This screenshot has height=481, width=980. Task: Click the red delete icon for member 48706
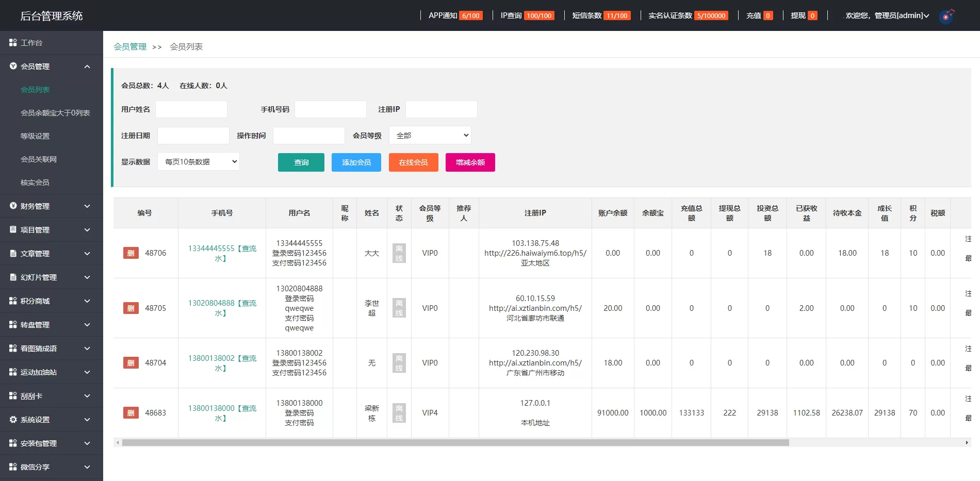[130, 253]
